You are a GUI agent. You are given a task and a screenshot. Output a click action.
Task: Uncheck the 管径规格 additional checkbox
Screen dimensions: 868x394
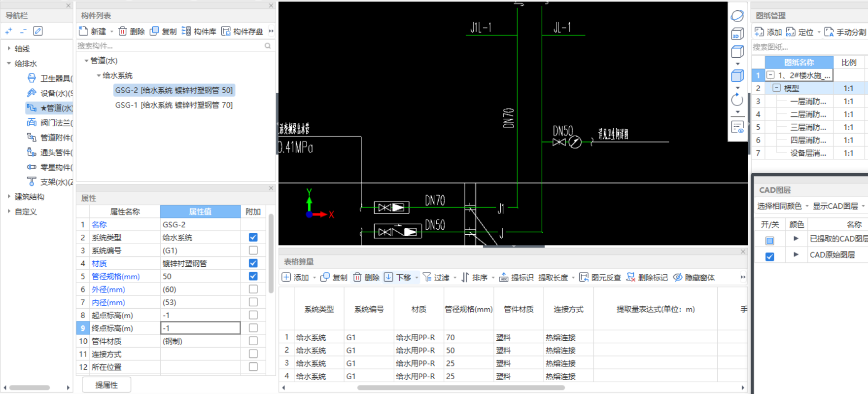coord(253,276)
